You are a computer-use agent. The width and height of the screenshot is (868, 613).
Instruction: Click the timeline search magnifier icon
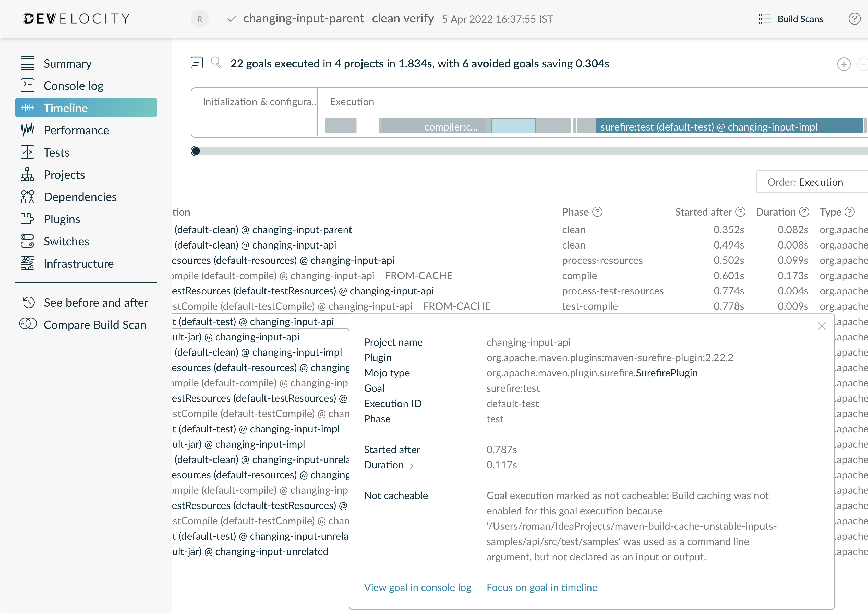(x=216, y=62)
